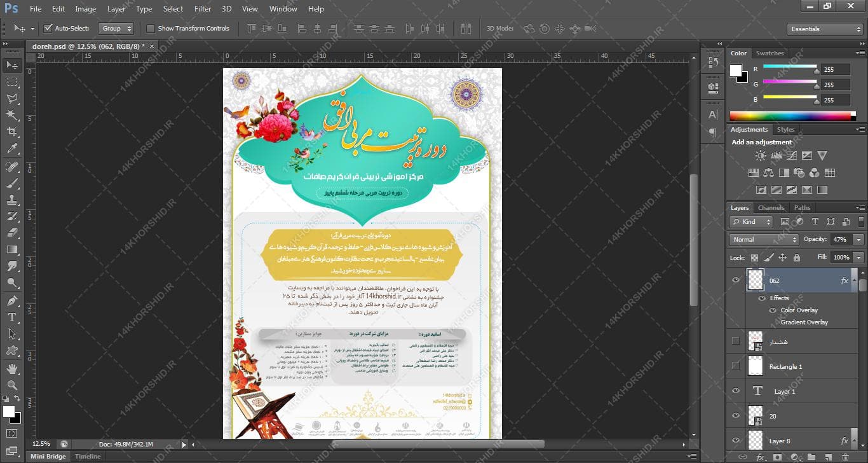Lock transparent pixels for the layer

point(754,258)
